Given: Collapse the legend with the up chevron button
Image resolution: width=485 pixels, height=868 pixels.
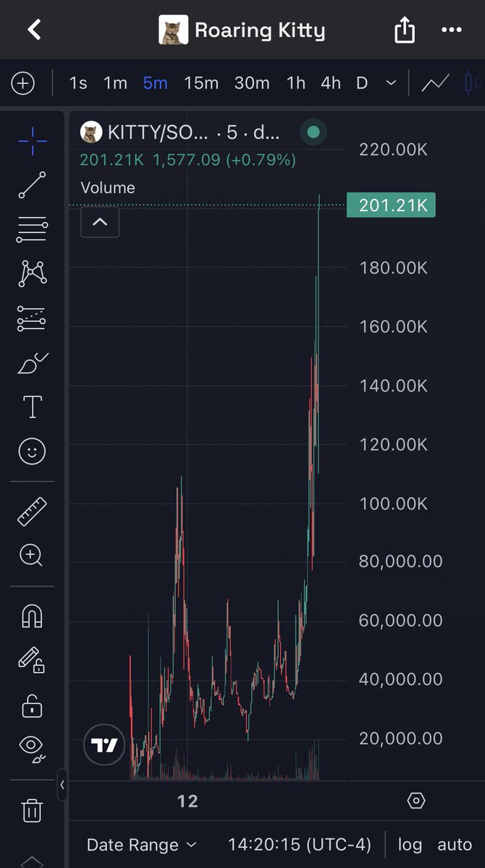Looking at the screenshot, I should pyautogui.click(x=100, y=222).
